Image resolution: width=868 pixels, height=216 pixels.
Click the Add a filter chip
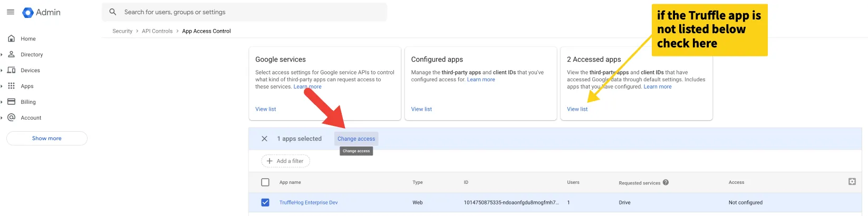tap(285, 161)
